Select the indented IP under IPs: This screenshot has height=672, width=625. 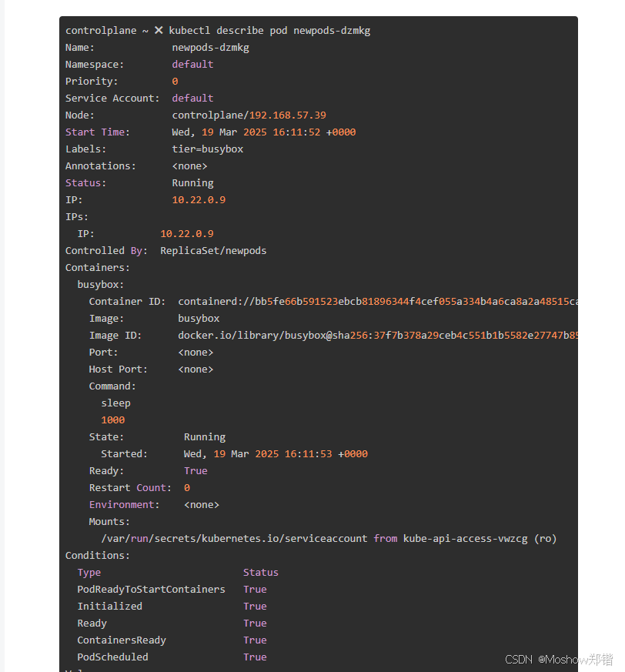[186, 233]
